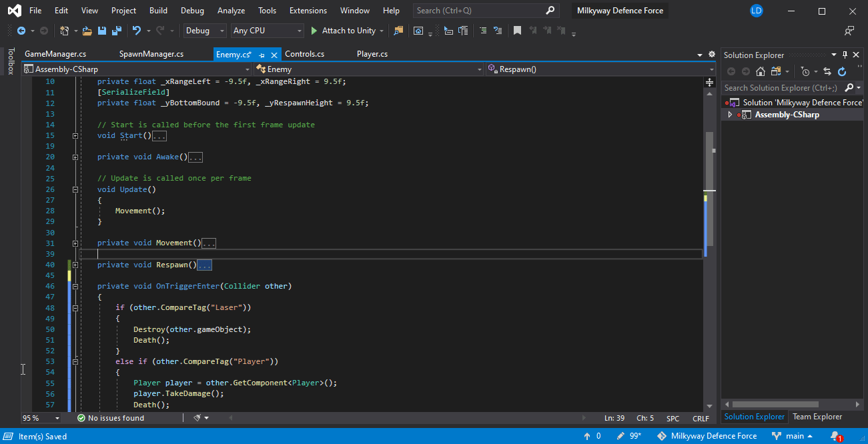Click Switch Views icon in Solution Explorer

776,71
